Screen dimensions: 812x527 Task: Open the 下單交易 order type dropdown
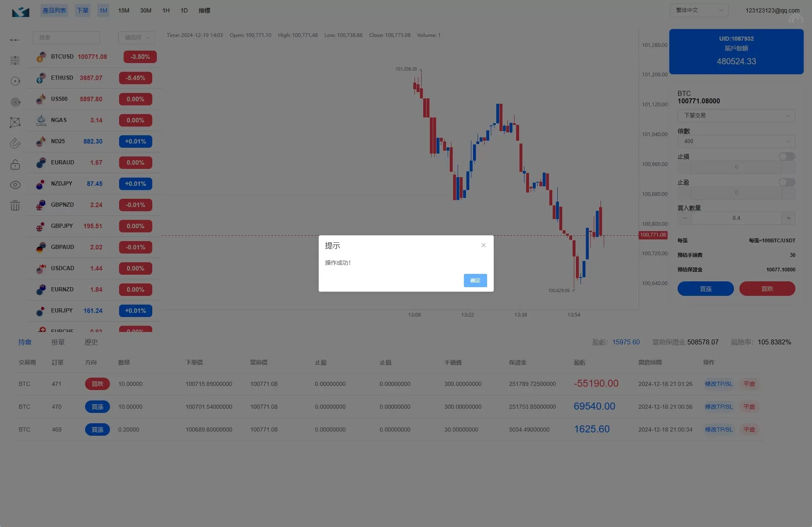(736, 115)
